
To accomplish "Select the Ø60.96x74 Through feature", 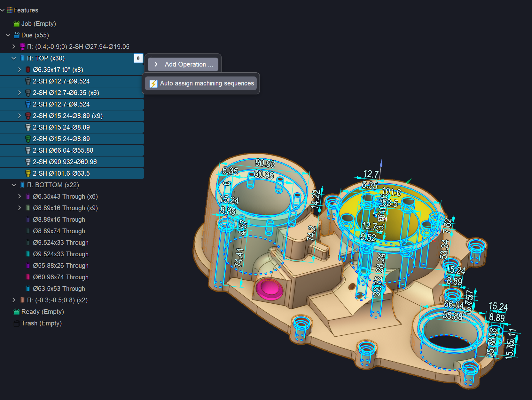I will point(60,277).
